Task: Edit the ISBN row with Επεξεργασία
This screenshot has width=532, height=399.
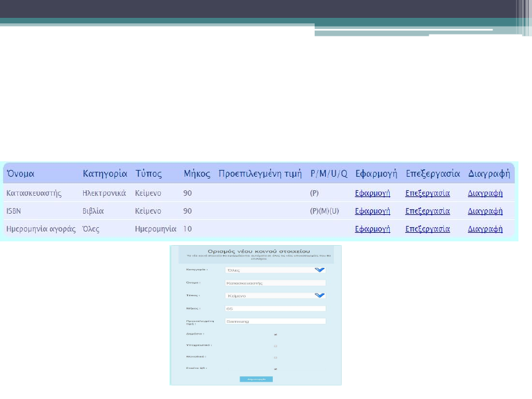Action: [427, 211]
